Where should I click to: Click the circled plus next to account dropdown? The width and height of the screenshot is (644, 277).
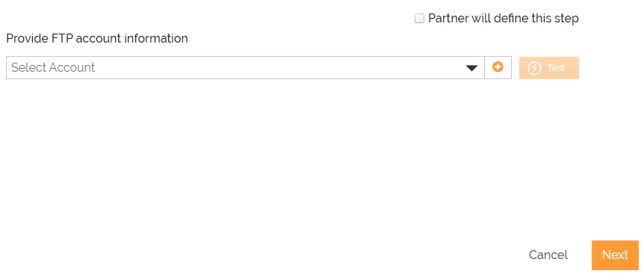coord(498,67)
